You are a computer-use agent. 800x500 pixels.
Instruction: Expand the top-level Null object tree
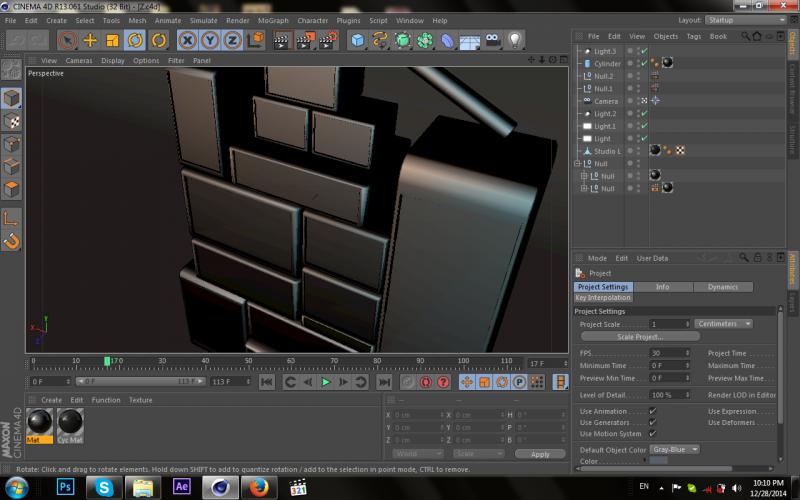click(578, 163)
